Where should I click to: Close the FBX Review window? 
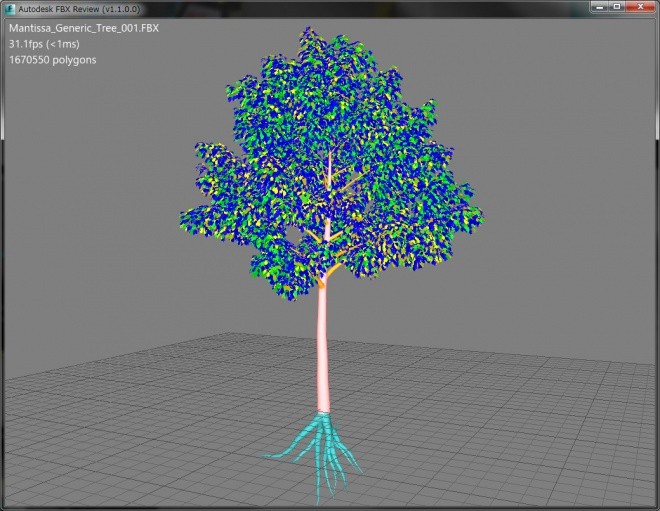pyautogui.click(x=640, y=7)
